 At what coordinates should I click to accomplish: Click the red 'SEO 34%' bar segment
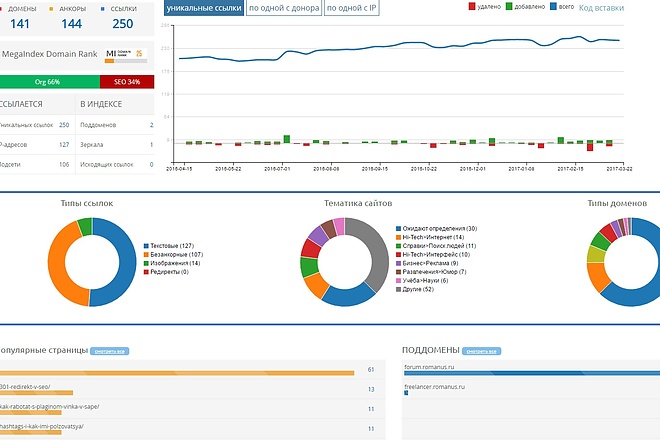click(127, 82)
